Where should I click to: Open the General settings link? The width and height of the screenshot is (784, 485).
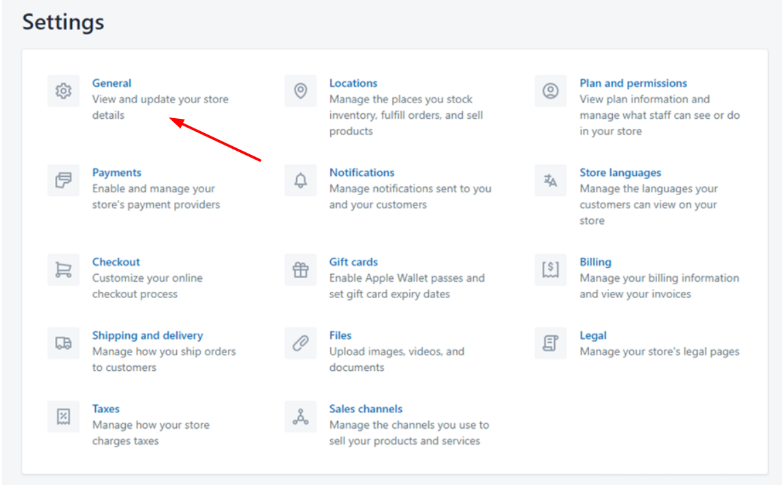point(112,83)
